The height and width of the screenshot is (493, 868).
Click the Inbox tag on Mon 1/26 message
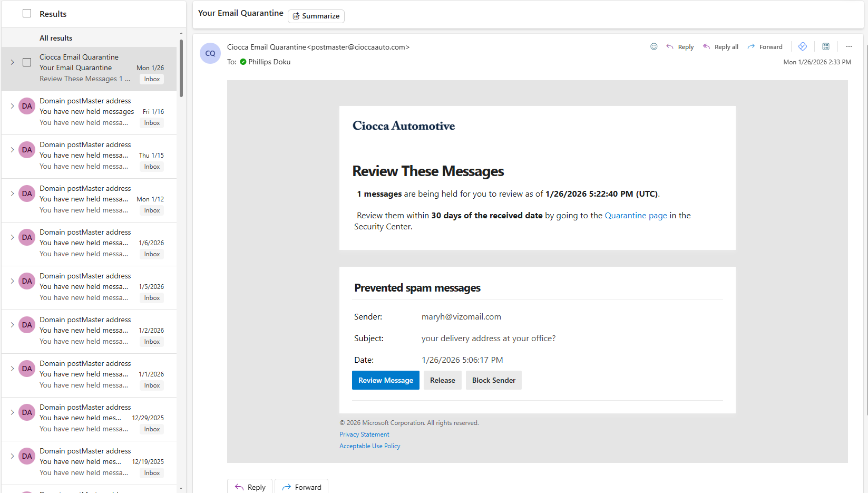pyautogui.click(x=152, y=79)
